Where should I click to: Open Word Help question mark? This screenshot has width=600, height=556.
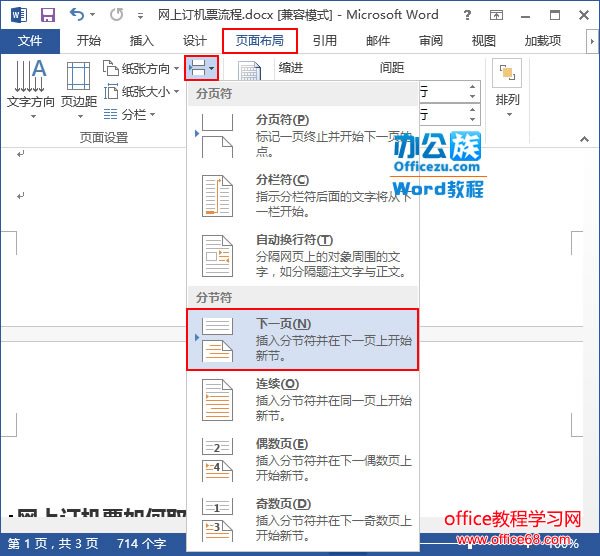point(467,15)
